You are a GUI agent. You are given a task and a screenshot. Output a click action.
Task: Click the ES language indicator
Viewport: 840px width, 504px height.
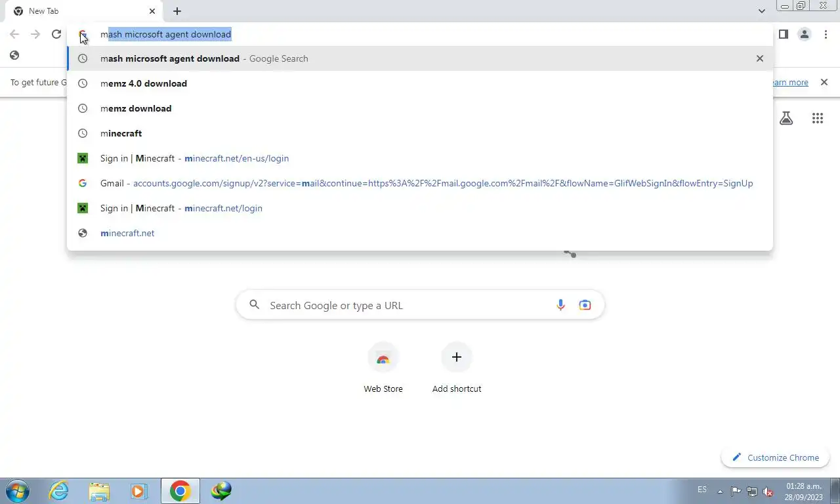(x=702, y=490)
